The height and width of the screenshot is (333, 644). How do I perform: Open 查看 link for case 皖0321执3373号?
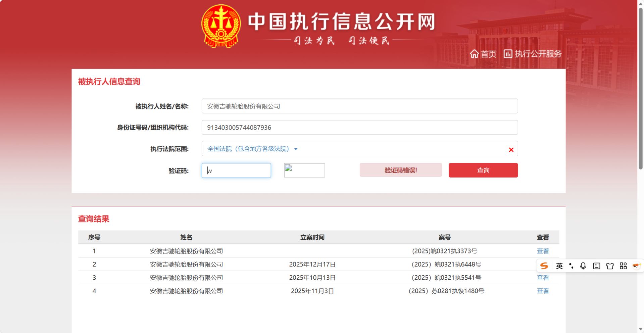[543, 251]
